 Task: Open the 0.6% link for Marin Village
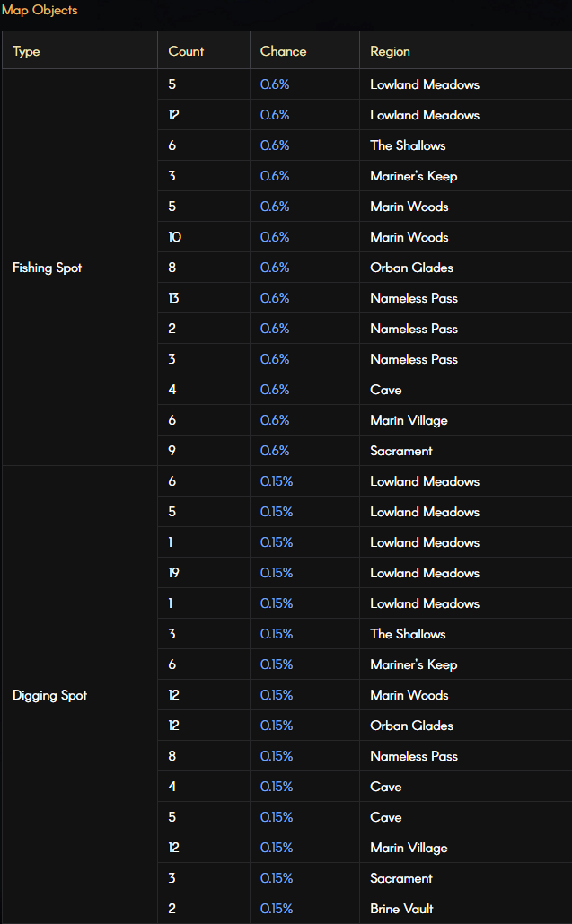[x=275, y=420]
